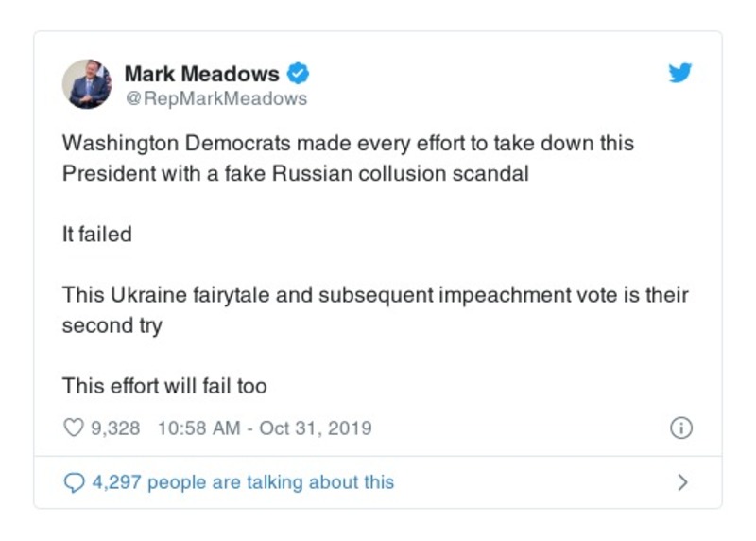Click the Mark Meadows display name
Screen dimensions: 756x541
tap(202, 74)
